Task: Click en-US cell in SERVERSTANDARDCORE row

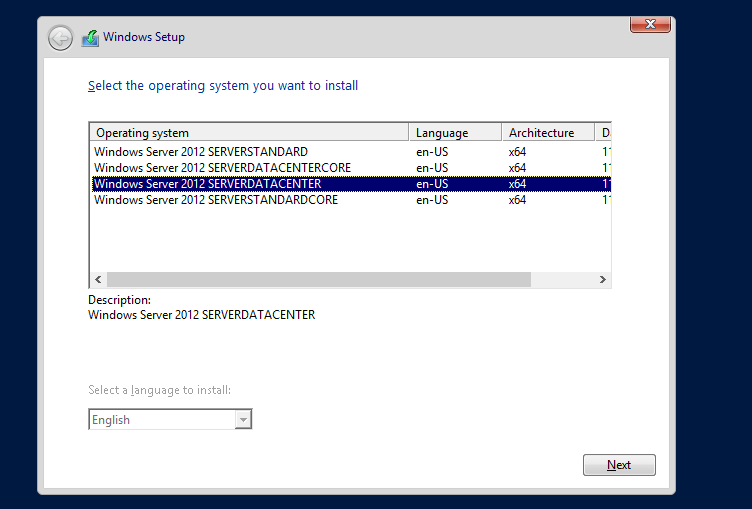Action: click(430, 200)
